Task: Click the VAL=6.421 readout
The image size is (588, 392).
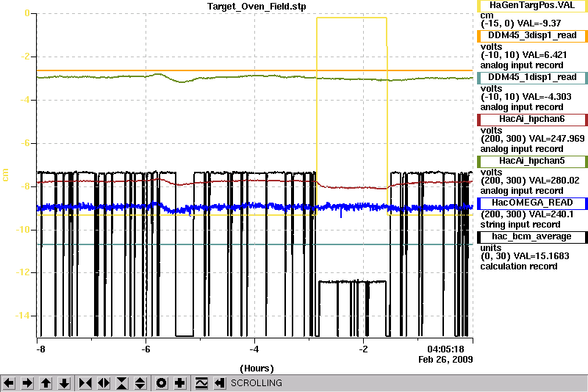Action: pyautogui.click(x=545, y=55)
